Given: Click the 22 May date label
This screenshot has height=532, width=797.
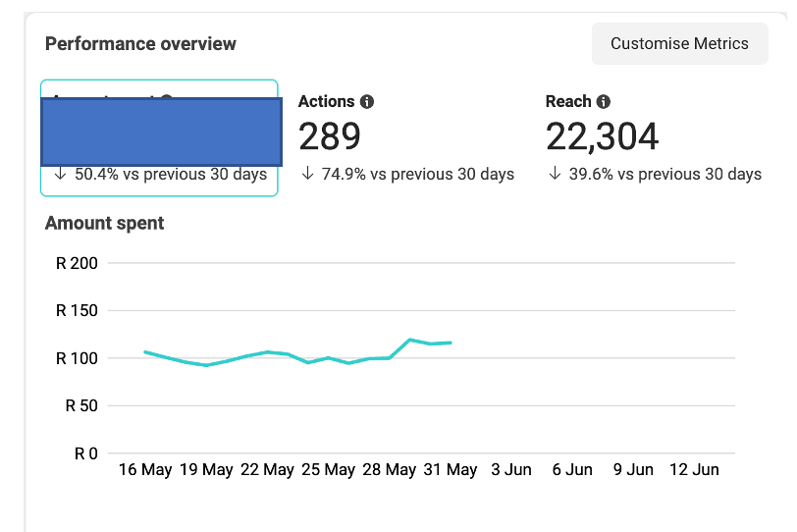Looking at the screenshot, I should 267,469.
